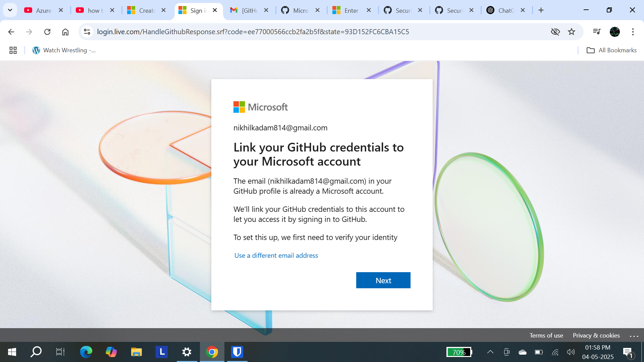Click third-party cookies blocked eye icon
644x362 pixels.
pyautogui.click(x=555, y=32)
